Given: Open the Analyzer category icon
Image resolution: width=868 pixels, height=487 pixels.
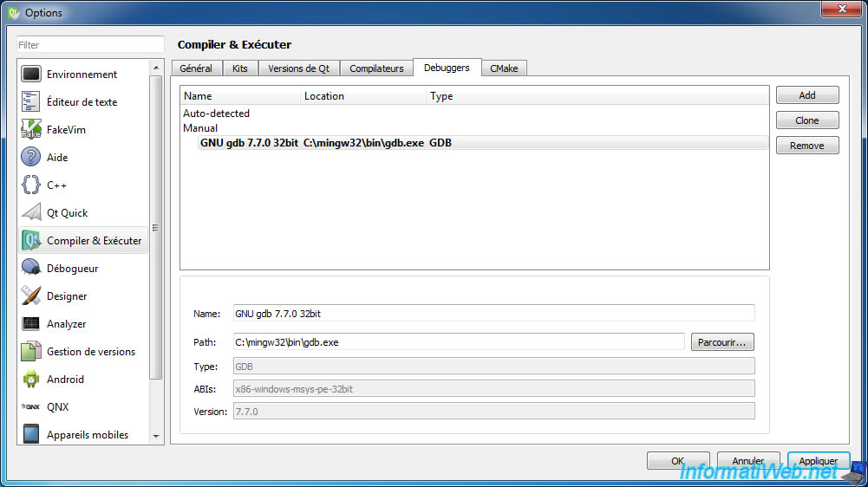Looking at the screenshot, I should coord(31,324).
